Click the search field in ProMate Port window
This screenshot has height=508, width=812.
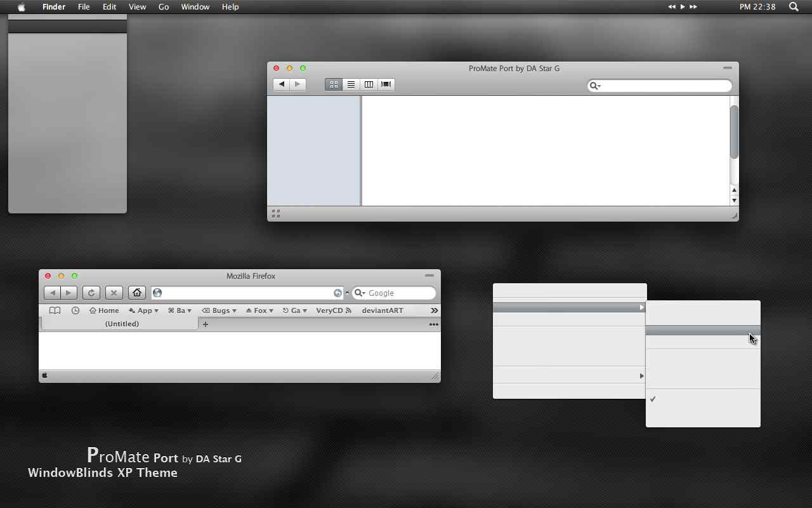(660, 86)
